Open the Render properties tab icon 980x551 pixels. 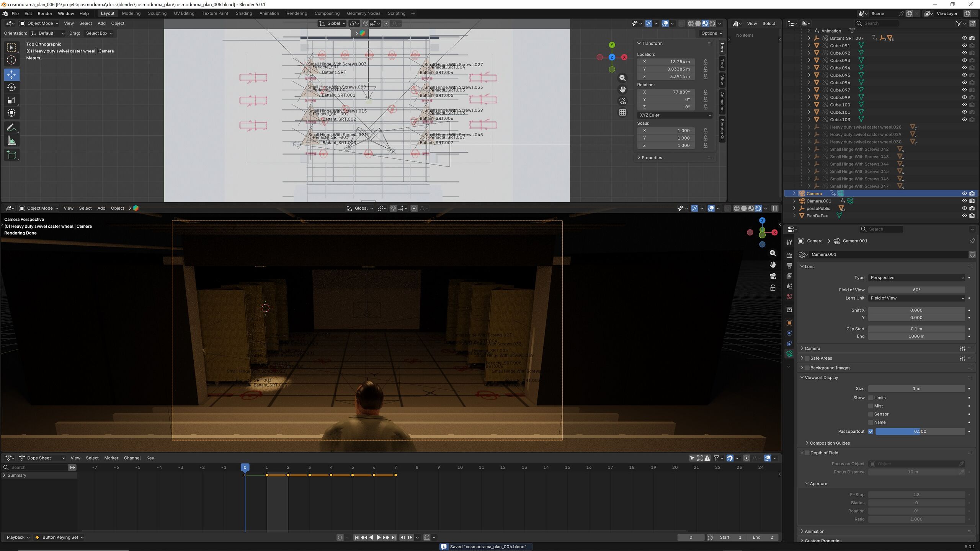789,255
